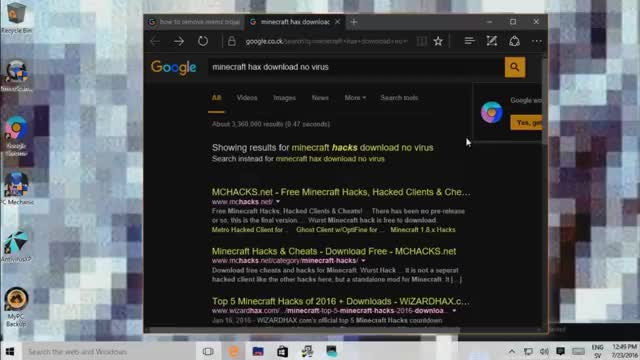
Task: Switch to News results
Action: [x=320, y=98]
